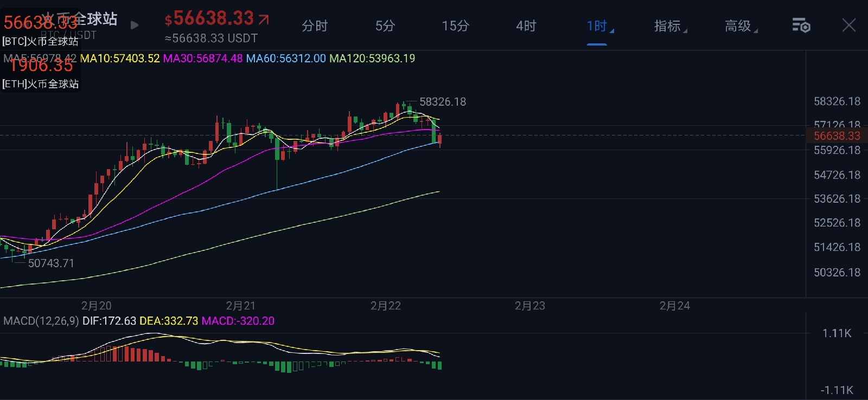The width and height of the screenshot is (868, 400).
Task: Switch to the 分时 time-sharing view
Action: [315, 26]
